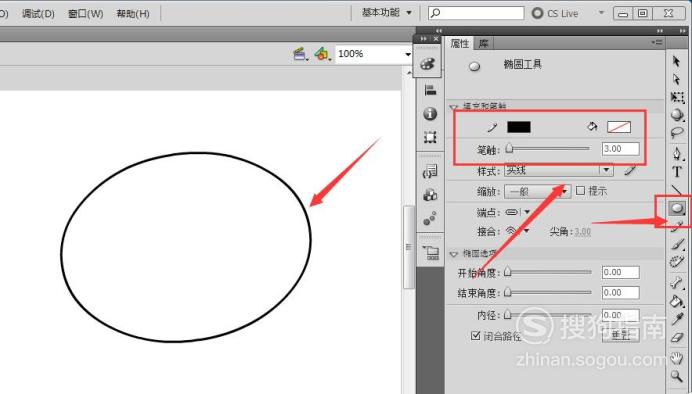The image size is (692, 394).
Task: Uncheck the 闭合路径 checkbox
Action: pyautogui.click(x=475, y=336)
